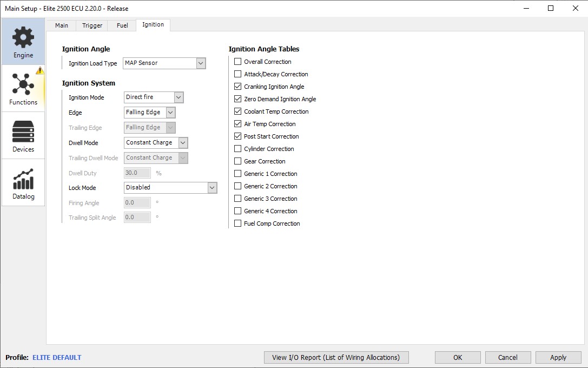Uncheck Coolant Temp Correction
This screenshot has width=588, height=368.
point(238,111)
